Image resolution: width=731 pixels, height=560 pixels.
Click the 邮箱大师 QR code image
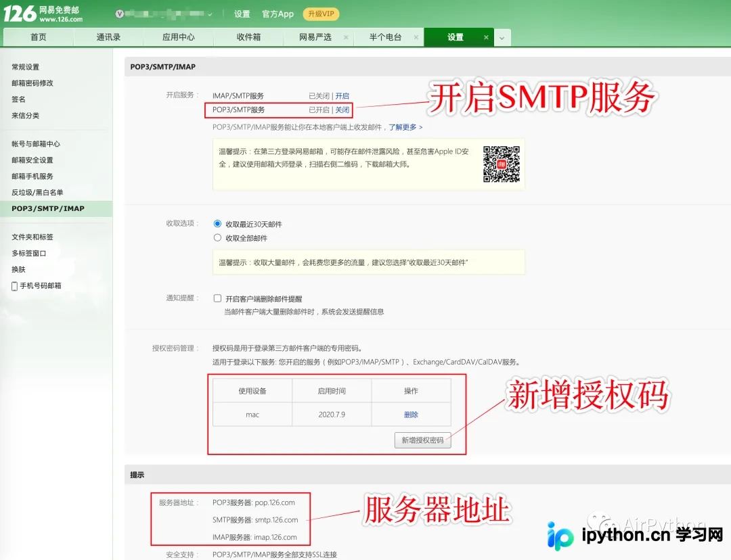coord(501,164)
